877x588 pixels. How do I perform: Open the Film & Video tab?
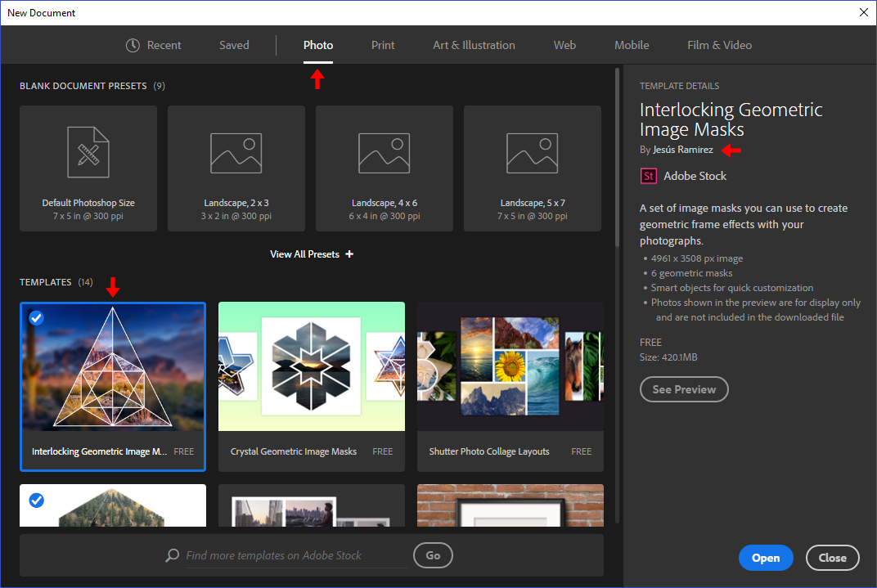[x=719, y=45]
